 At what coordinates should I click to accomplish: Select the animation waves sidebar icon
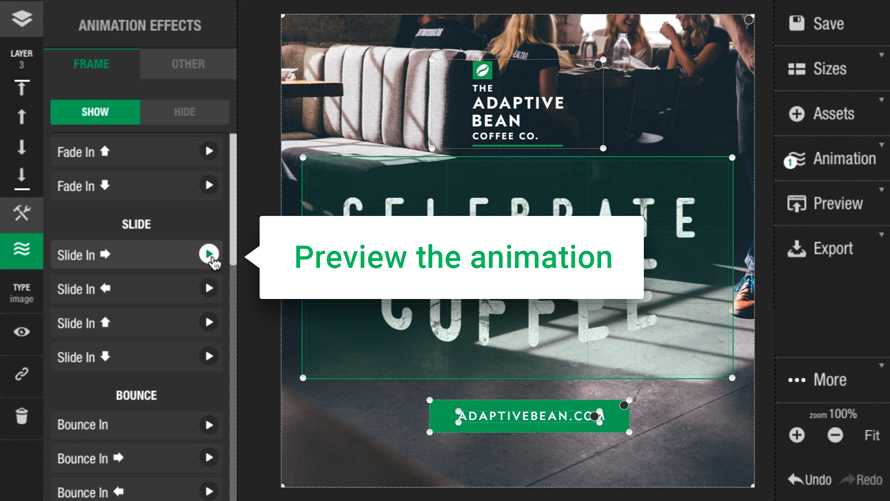point(22,250)
